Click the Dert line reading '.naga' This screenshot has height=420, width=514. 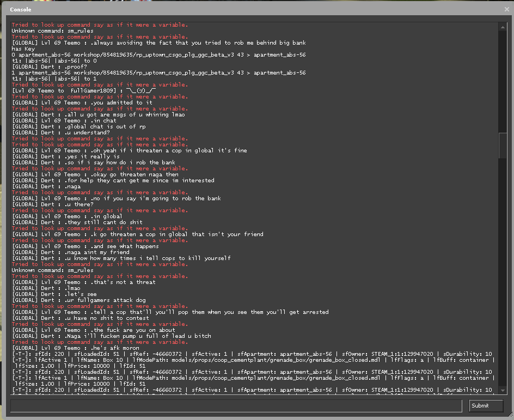46,187
